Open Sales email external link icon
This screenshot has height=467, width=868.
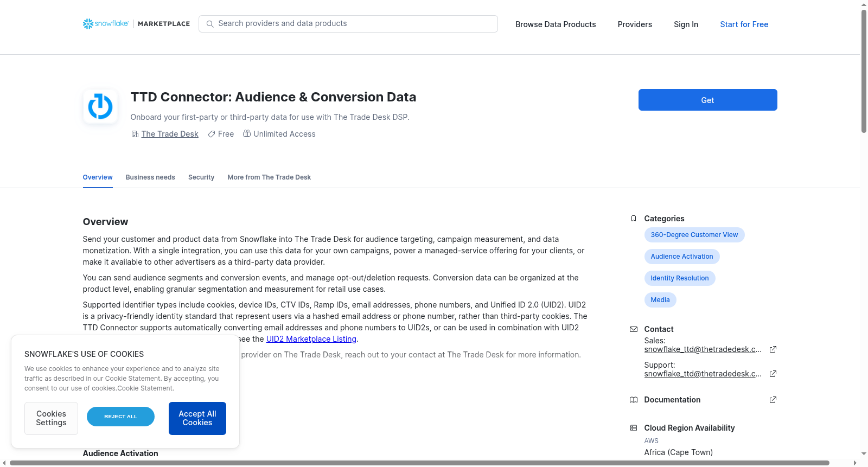pos(773,349)
